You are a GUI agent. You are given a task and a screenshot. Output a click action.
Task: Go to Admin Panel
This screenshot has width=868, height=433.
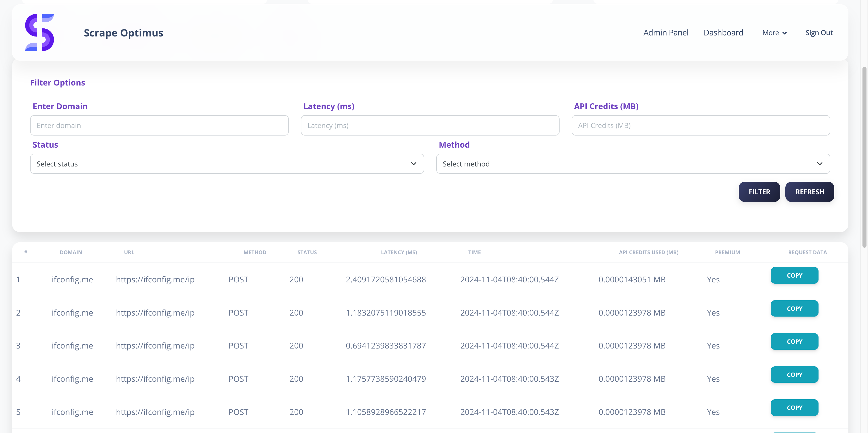point(666,33)
